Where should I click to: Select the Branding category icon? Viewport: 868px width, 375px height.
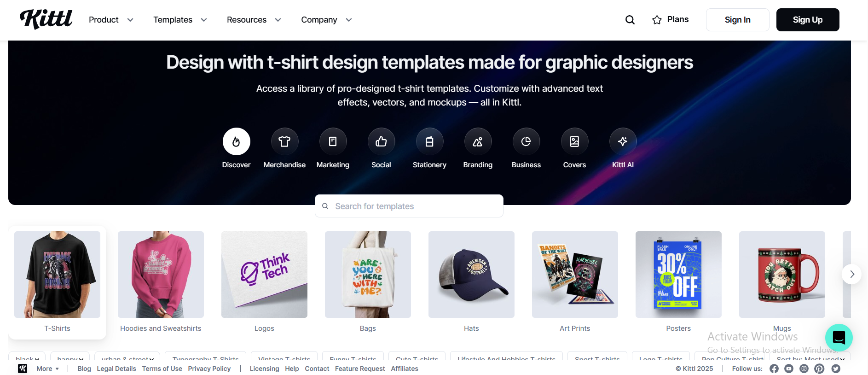(478, 141)
